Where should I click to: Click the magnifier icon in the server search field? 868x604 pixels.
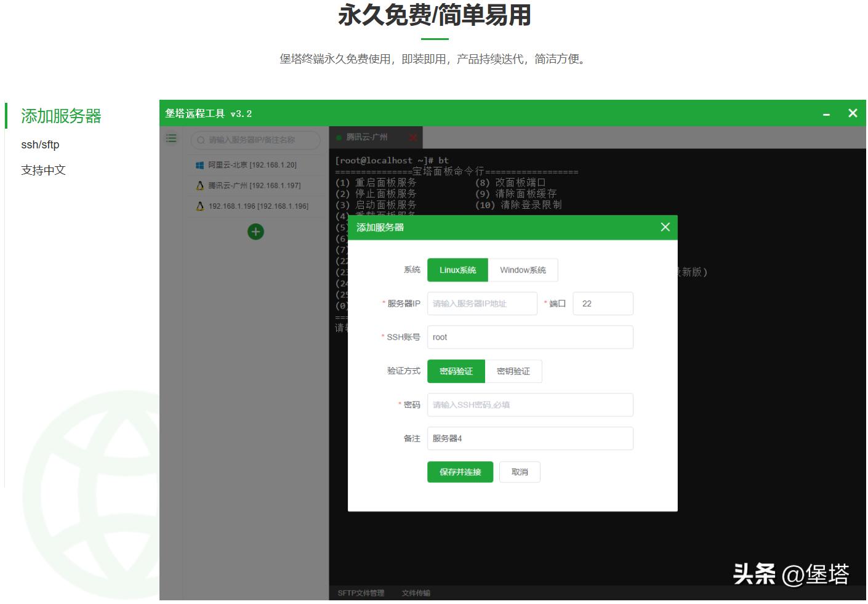pos(200,140)
